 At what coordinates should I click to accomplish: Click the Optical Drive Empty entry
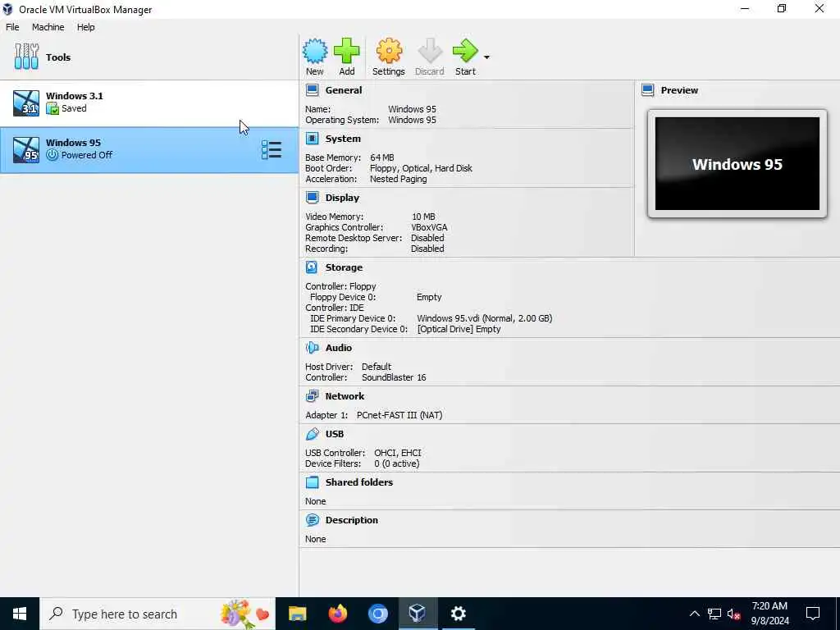pyautogui.click(x=459, y=329)
